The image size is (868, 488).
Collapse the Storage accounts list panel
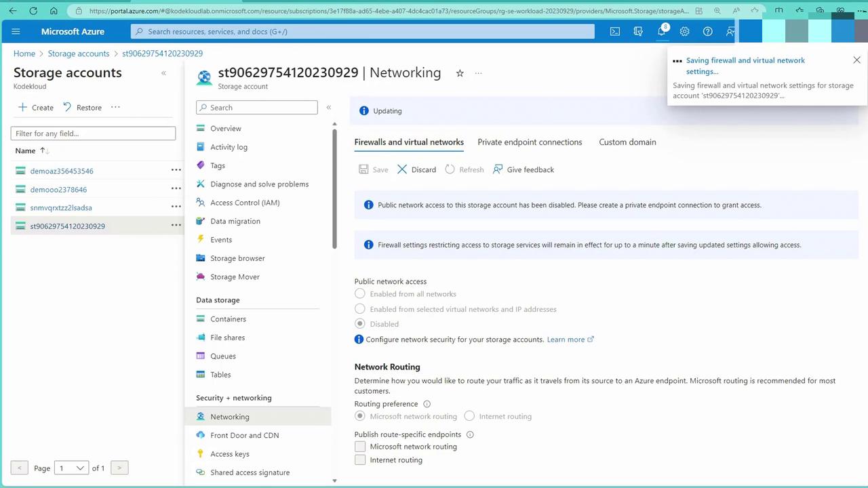click(x=163, y=73)
